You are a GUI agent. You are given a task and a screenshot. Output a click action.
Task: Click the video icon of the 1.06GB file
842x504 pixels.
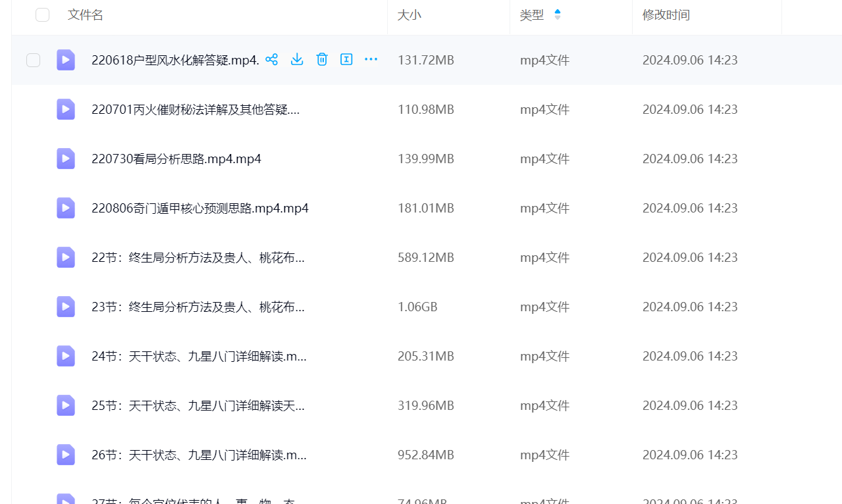pos(66,307)
